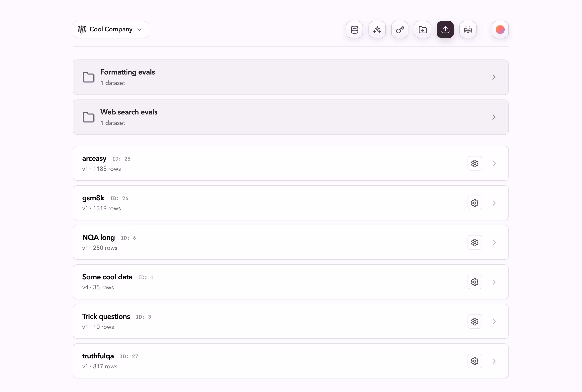Select the Web search evals folder title
The width and height of the screenshot is (582, 392).
129,112
